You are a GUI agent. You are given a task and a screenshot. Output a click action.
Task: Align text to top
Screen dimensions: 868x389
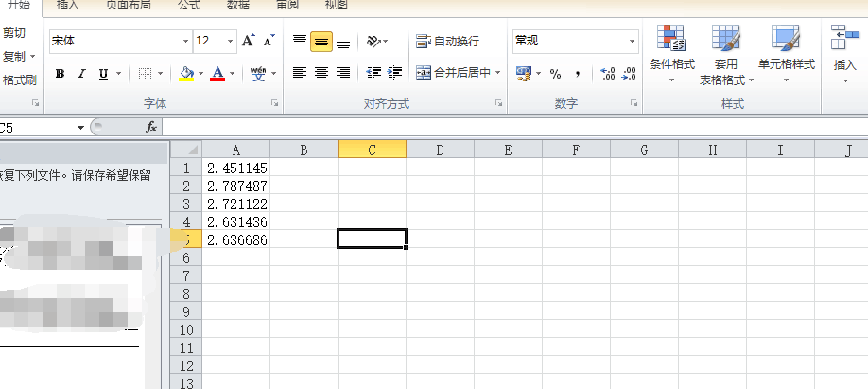click(x=300, y=41)
